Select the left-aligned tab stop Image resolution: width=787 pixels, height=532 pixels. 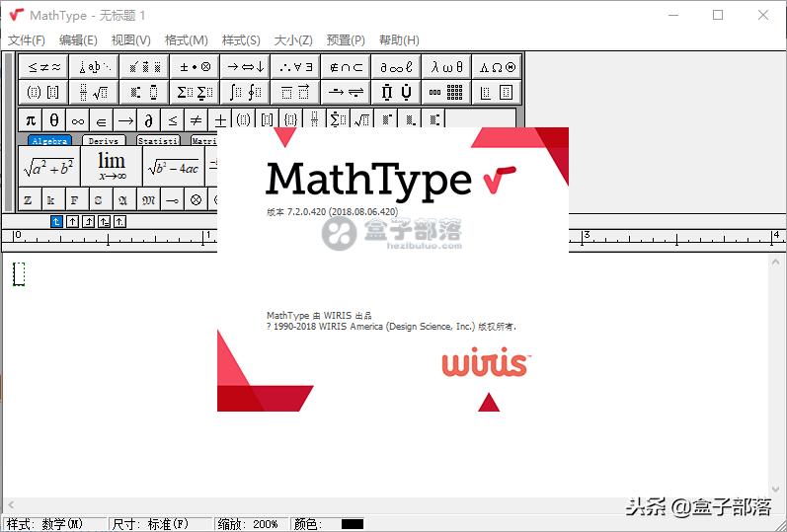pyautogui.click(x=56, y=221)
